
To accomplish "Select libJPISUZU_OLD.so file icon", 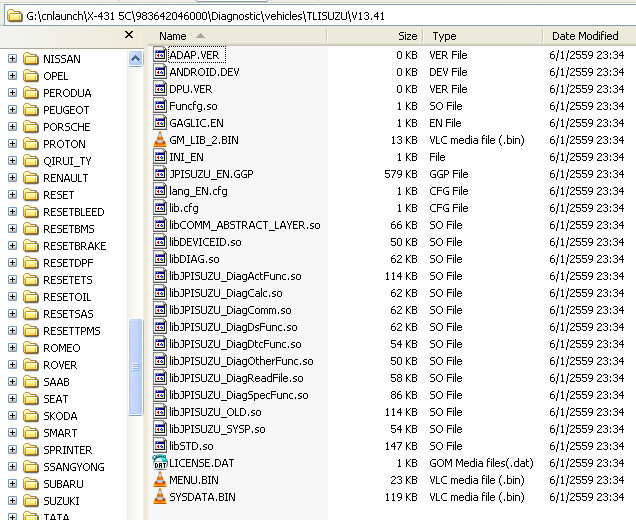I will pyautogui.click(x=160, y=412).
